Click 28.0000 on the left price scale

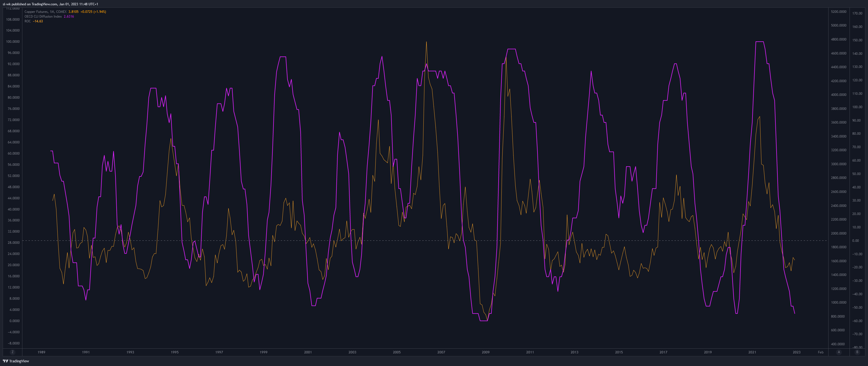(13, 243)
